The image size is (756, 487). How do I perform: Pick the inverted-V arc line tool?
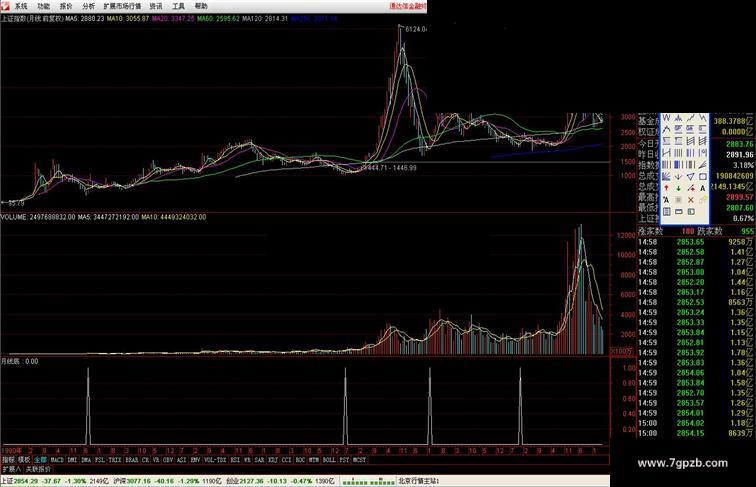666,129
